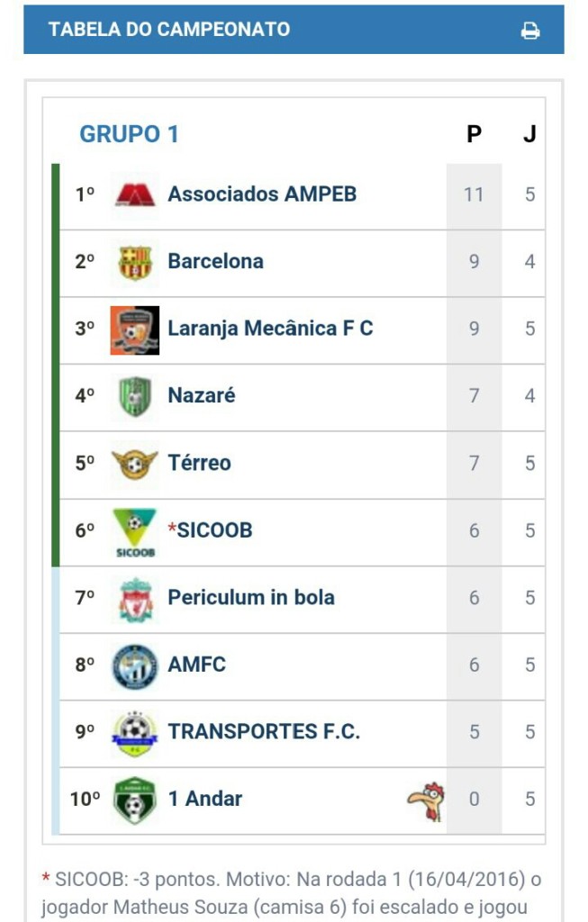Click the Térreo winged ball logo
588x922 pixels.
pyautogui.click(x=135, y=464)
